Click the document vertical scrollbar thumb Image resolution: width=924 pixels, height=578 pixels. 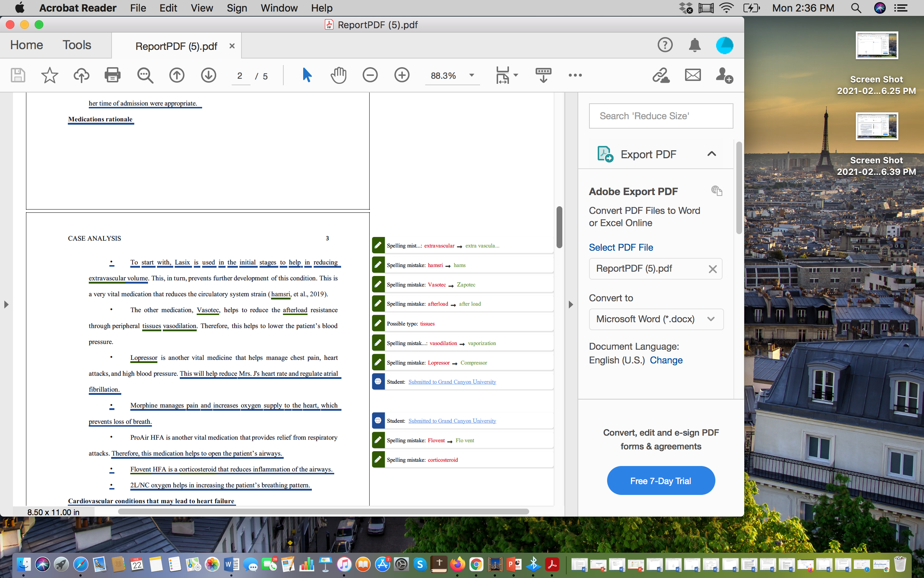coord(559,228)
